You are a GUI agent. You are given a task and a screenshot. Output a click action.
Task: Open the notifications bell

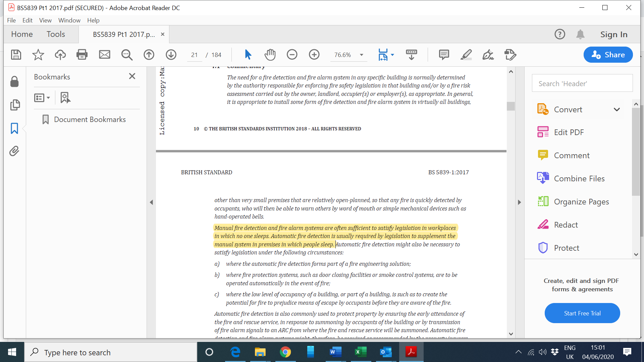[580, 34]
